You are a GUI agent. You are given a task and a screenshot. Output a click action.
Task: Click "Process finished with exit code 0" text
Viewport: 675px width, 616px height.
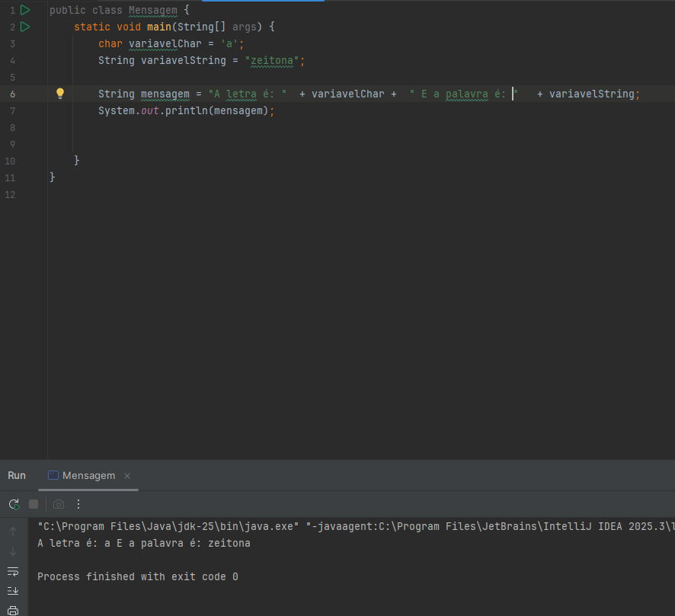click(138, 577)
